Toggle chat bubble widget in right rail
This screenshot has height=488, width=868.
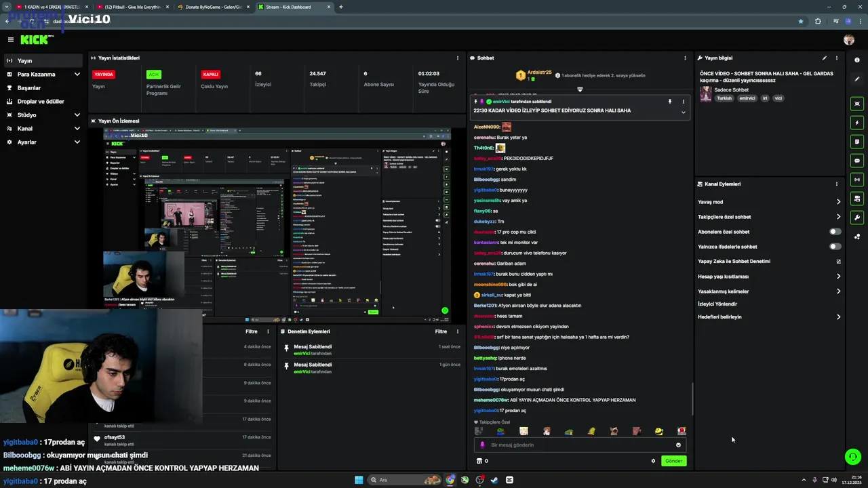(x=857, y=161)
